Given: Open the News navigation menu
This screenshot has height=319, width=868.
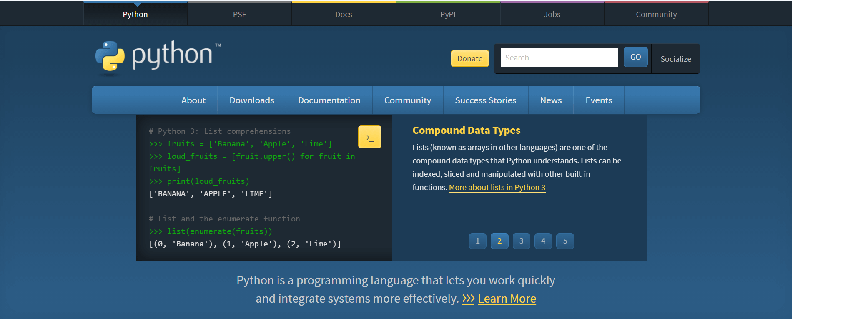Looking at the screenshot, I should (551, 100).
